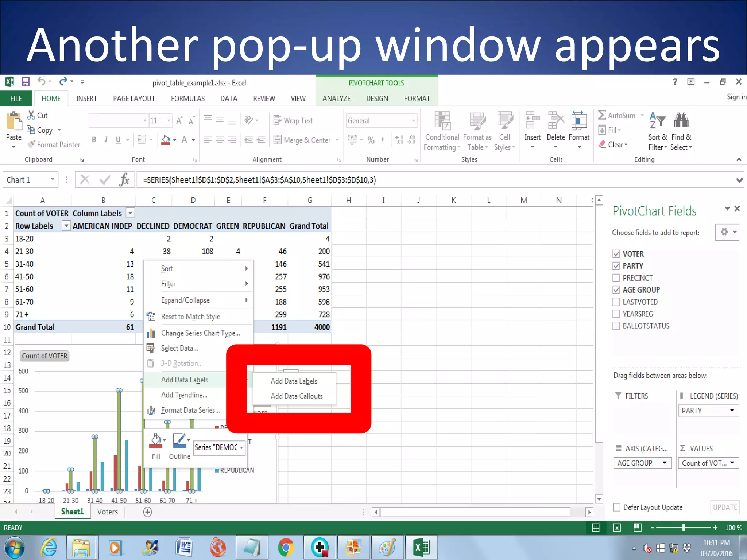Click the Save icon in quick access toolbar
This screenshot has height=560, width=747.
coord(25,82)
